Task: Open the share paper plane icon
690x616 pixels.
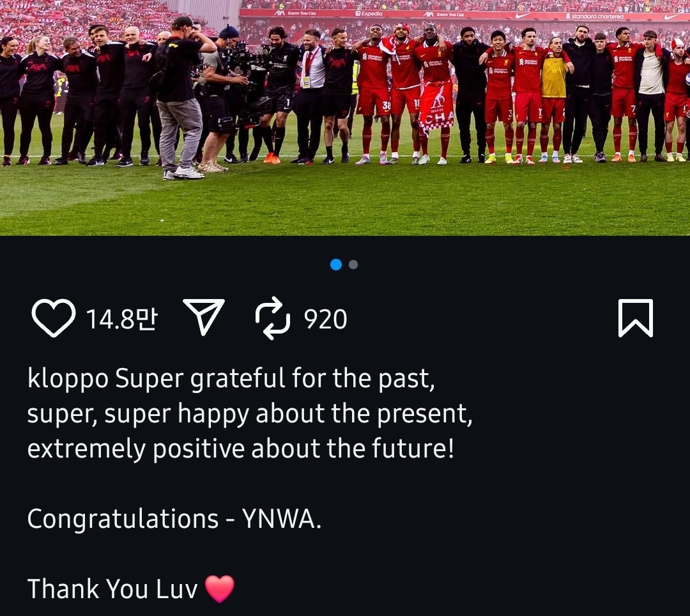Action: coord(204,317)
